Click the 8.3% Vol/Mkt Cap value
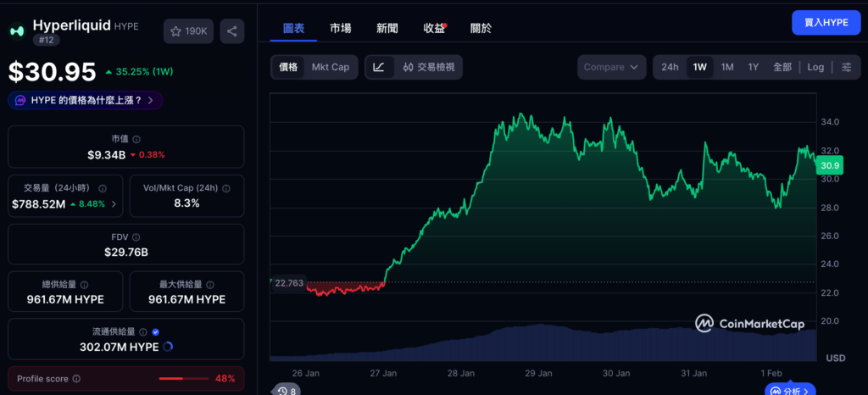Screen dimensions: 868x395 186,203
